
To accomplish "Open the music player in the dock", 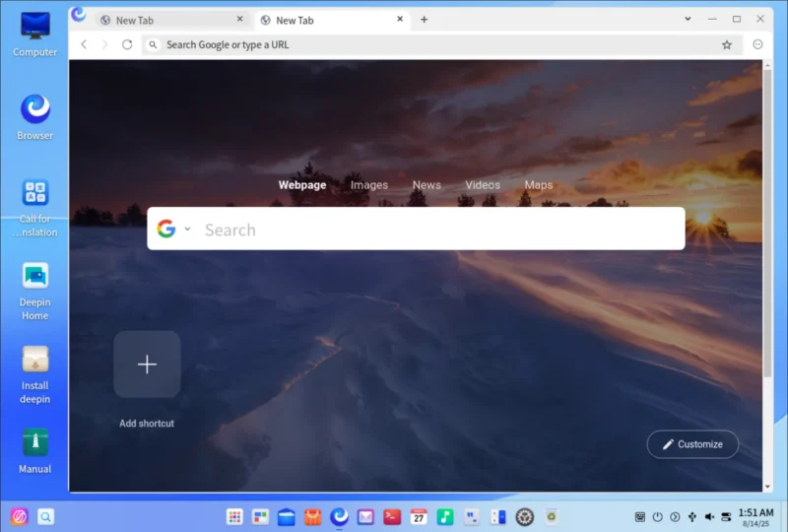I will [x=445, y=516].
